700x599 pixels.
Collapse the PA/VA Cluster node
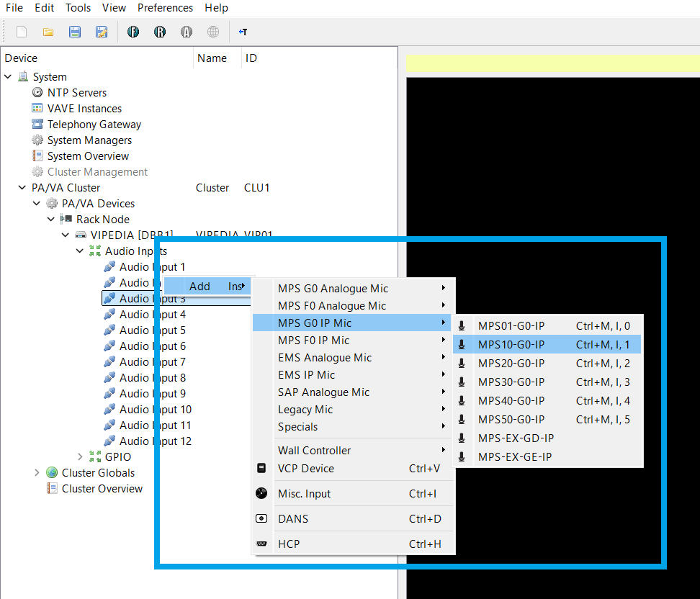click(22, 187)
